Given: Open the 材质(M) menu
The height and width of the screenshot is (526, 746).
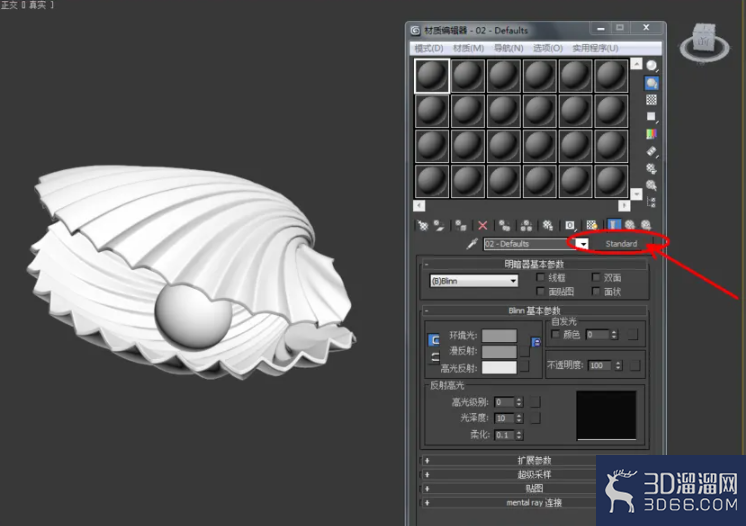Looking at the screenshot, I should (469, 48).
